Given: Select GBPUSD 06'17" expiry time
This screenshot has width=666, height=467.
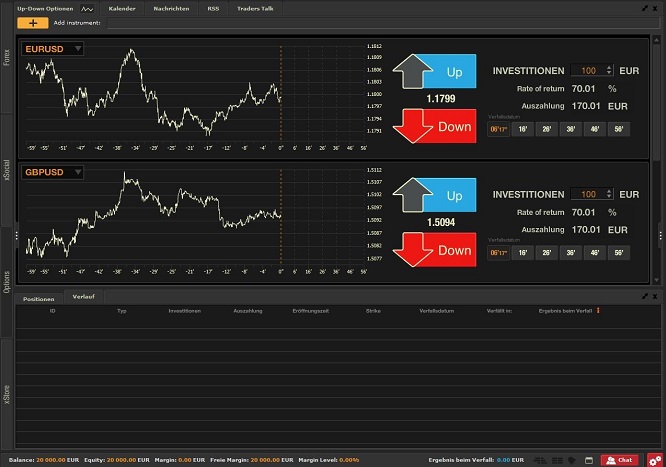Looking at the screenshot, I should (x=499, y=253).
